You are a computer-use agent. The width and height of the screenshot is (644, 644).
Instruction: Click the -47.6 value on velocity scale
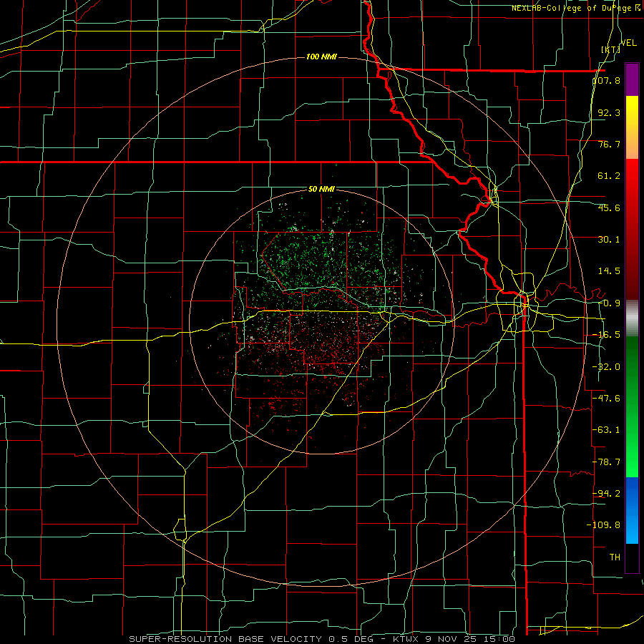(x=607, y=399)
